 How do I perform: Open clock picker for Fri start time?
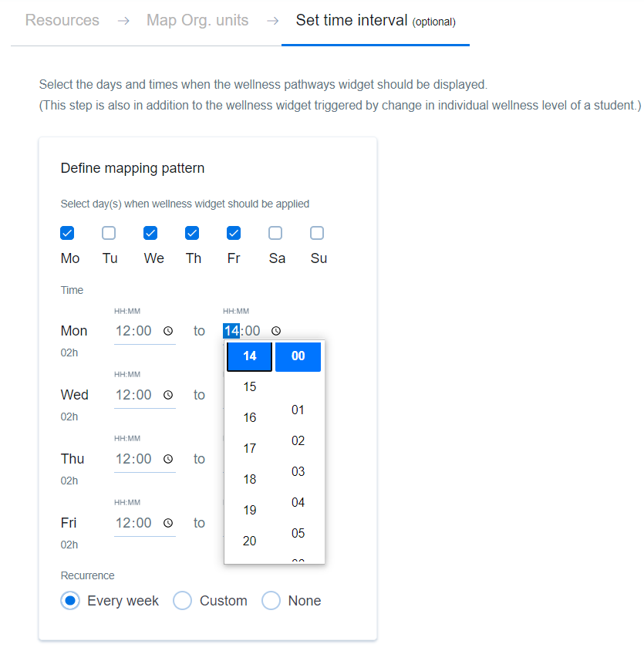(x=167, y=523)
